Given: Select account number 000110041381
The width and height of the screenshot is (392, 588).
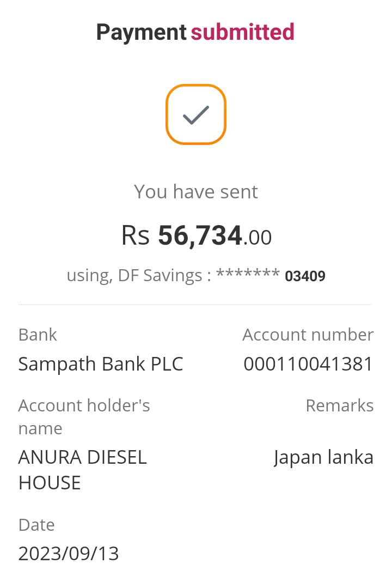Looking at the screenshot, I should [x=308, y=364].
